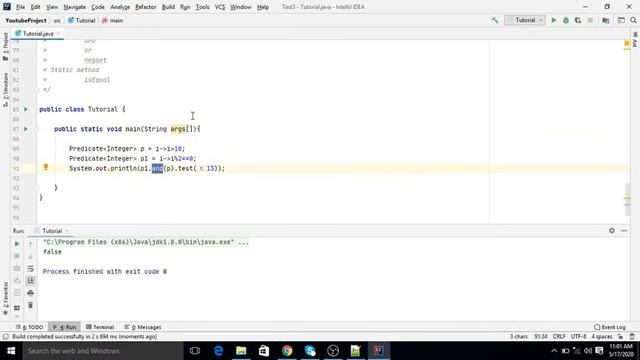This screenshot has width=640, height=360.
Task: Click the CRLF line separator status entry
Action: pos(559,337)
